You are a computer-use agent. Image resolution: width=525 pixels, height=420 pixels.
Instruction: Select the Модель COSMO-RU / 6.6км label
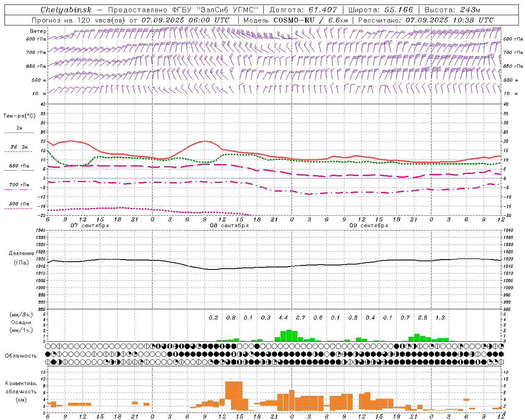(295, 20)
